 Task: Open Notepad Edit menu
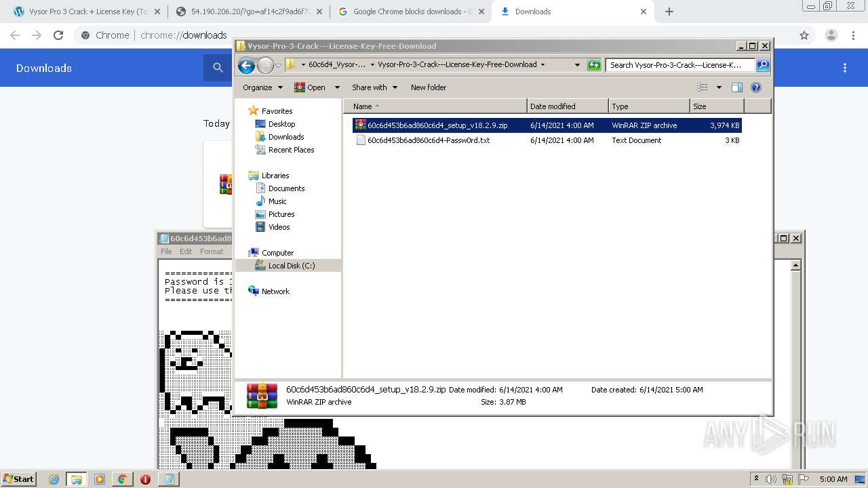point(186,251)
